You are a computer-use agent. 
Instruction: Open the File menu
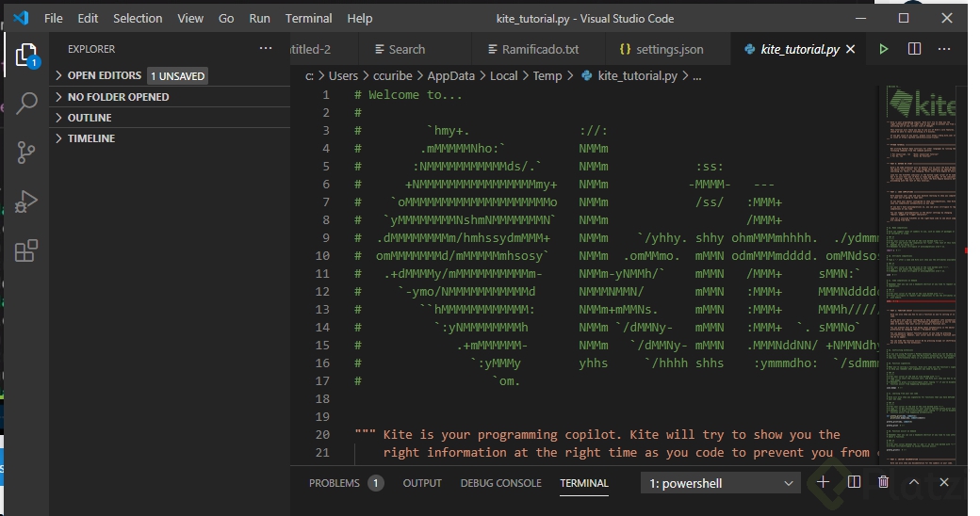[53, 18]
